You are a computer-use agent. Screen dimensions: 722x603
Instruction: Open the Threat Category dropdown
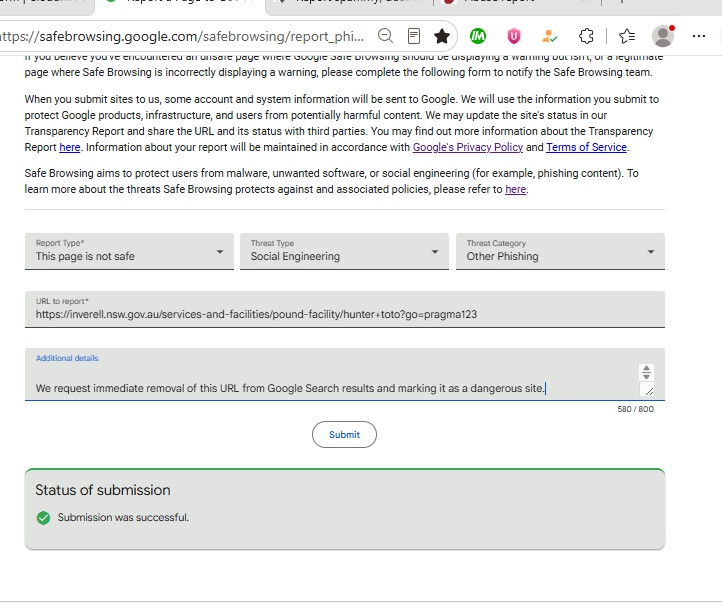click(x=560, y=251)
